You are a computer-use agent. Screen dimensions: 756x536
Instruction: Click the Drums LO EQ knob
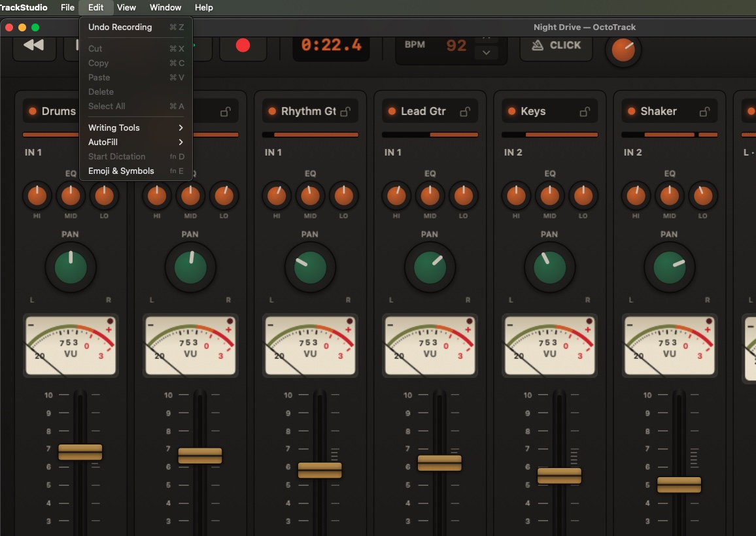point(104,195)
